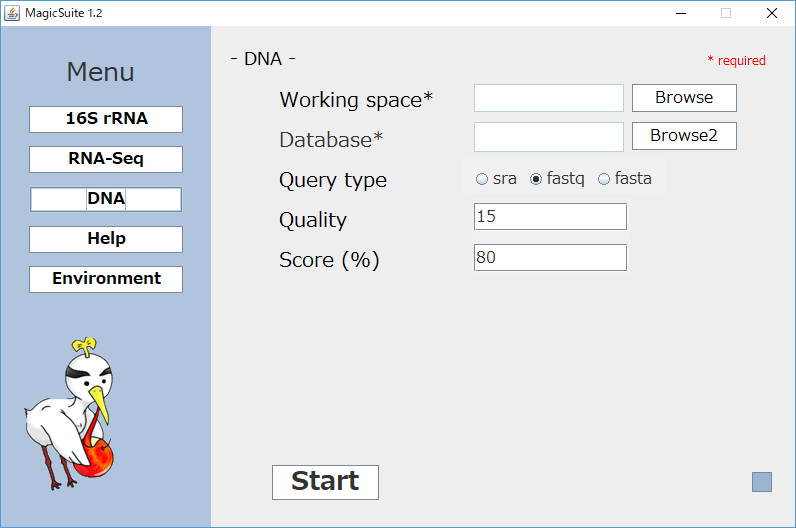The width and height of the screenshot is (796, 528).
Task: Click the ibis mascot illustration
Action: pos(70,414)
